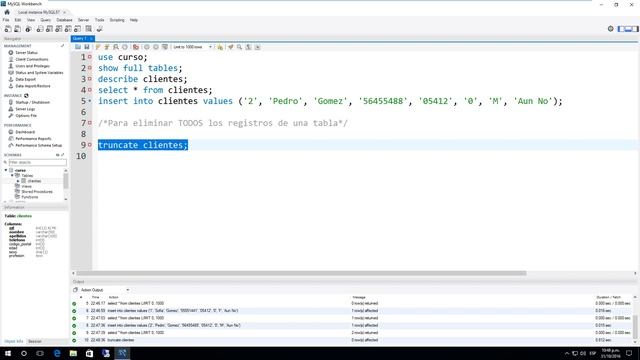The image size is (640, 360).
Task: Execute statement under cursor icon
Action: pyautogui.click(x=107, y=47)
